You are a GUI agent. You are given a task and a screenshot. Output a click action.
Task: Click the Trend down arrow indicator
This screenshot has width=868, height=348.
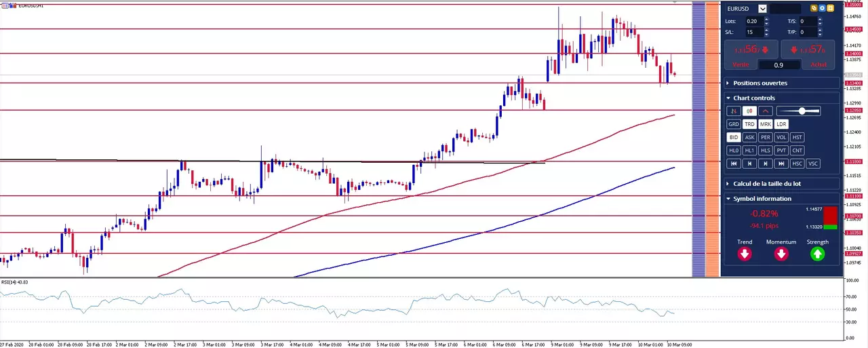pyautogui.click(x=745, y=254)
